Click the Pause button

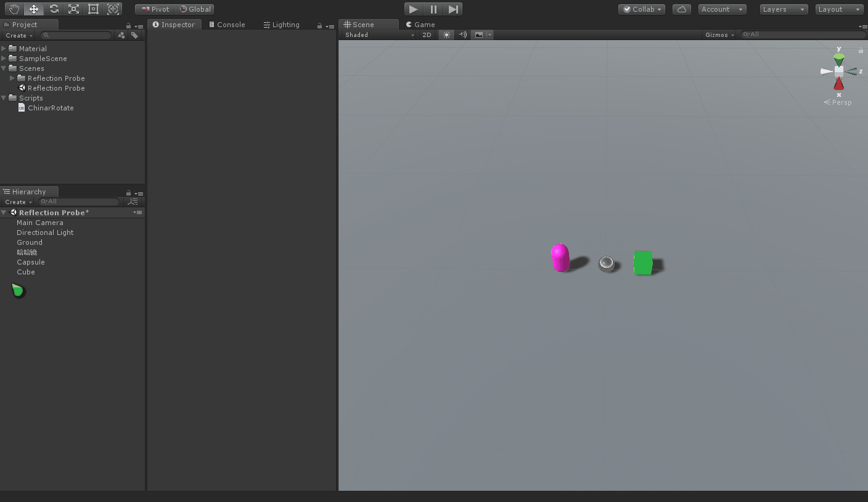[433, 9]
